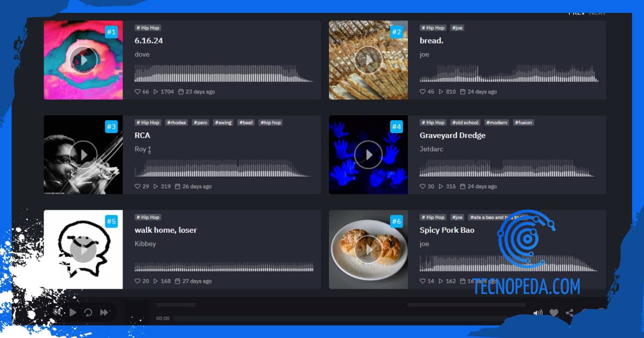Click the #2 rank badge
Screen dimensions: 644x338
pos(396,32)
